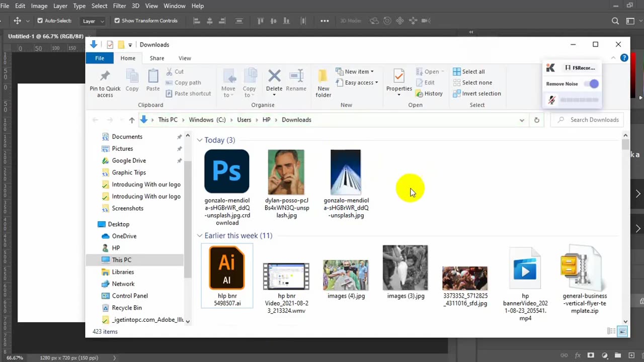Click add layer mask icon in Photoshop
The height and width of the screenshot is (362, 644).
point(591,355)
